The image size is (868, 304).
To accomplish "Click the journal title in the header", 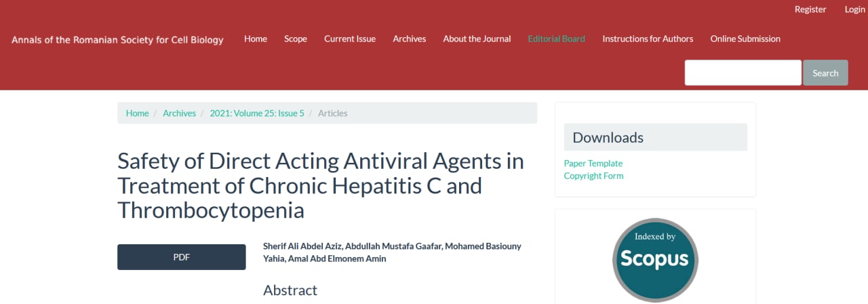I will (x=117, y=40).
